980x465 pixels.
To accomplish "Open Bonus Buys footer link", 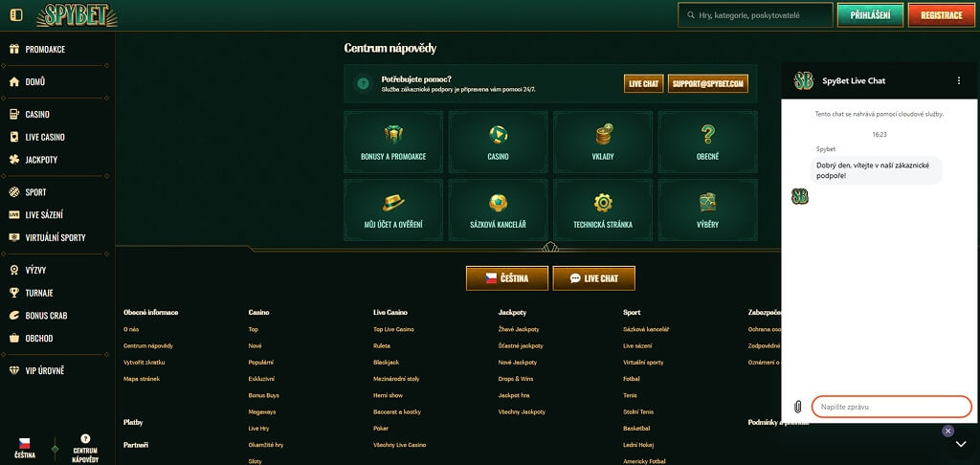I will pyautogui.click(x=264, y=395).
